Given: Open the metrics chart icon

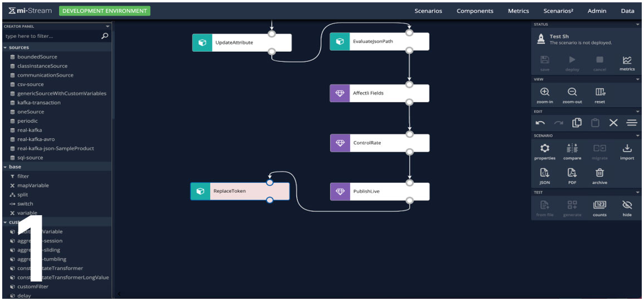Looking at the screenshot, I should coord(627,60).
